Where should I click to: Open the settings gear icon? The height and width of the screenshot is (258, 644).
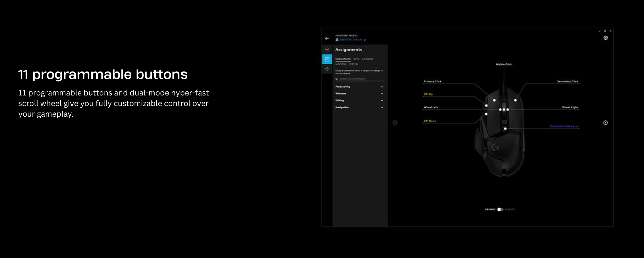coord(606,38)
